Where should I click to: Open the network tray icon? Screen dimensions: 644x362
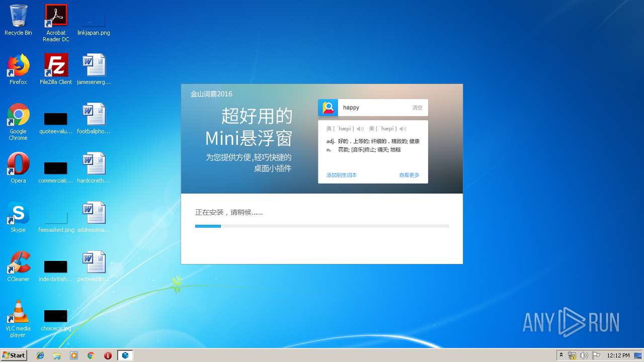point(572,355)
